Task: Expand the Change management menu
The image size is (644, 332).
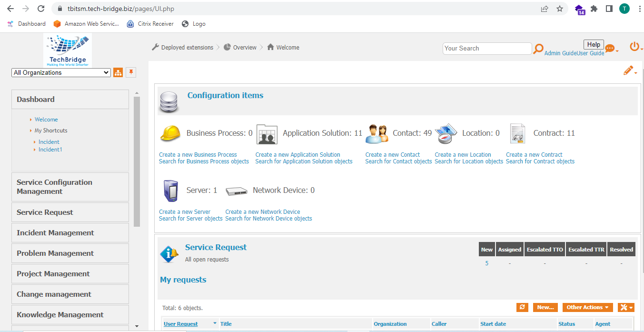Action: pos(70,294)
